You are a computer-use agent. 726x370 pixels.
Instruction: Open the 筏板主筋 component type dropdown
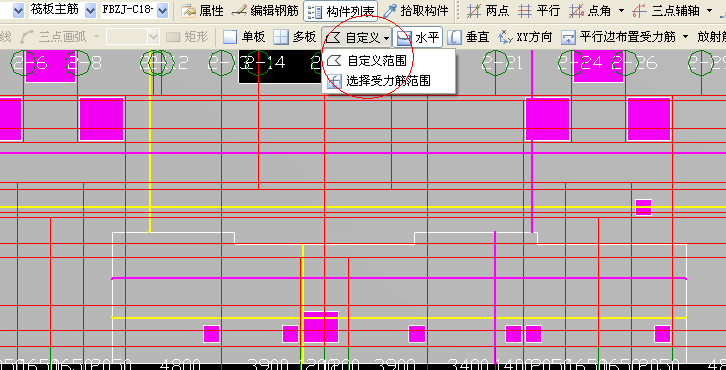pyautogui.click(x=91, y=10)
